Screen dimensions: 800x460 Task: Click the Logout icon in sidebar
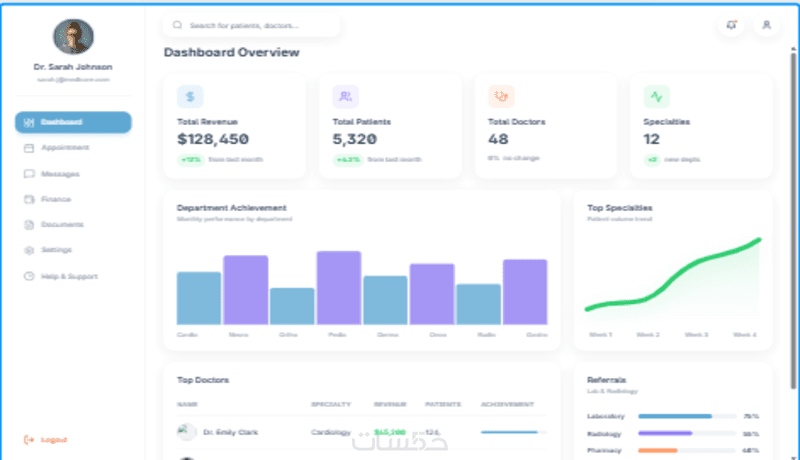(x=29, y=440)
